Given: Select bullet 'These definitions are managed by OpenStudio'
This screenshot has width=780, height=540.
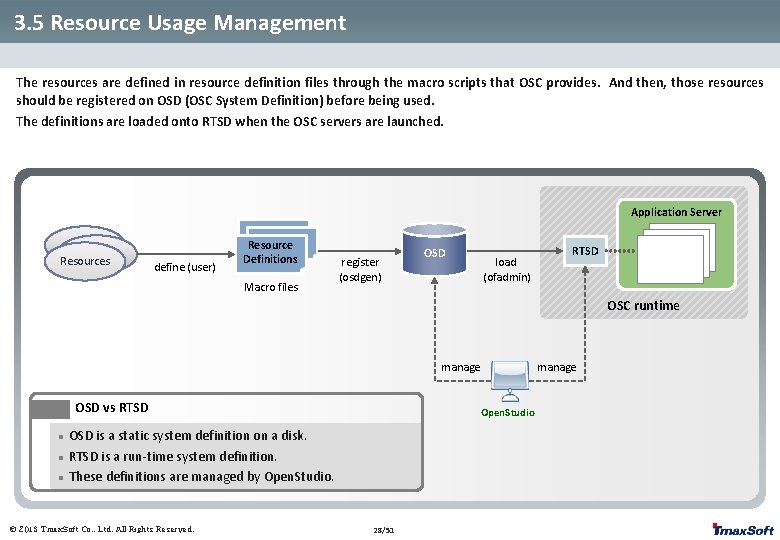Looking at the screenshot, I should pyautogui.click(x=201, y=477).
